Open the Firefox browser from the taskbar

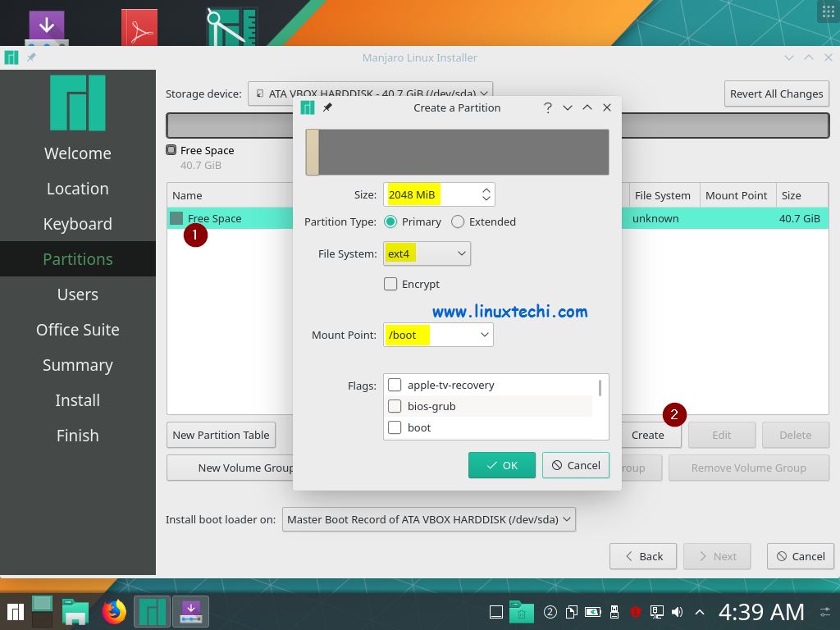(113, 611)
